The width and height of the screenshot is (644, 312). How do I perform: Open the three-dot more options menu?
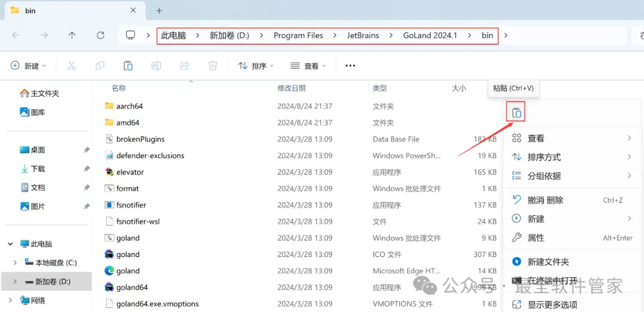pos(350,66)
